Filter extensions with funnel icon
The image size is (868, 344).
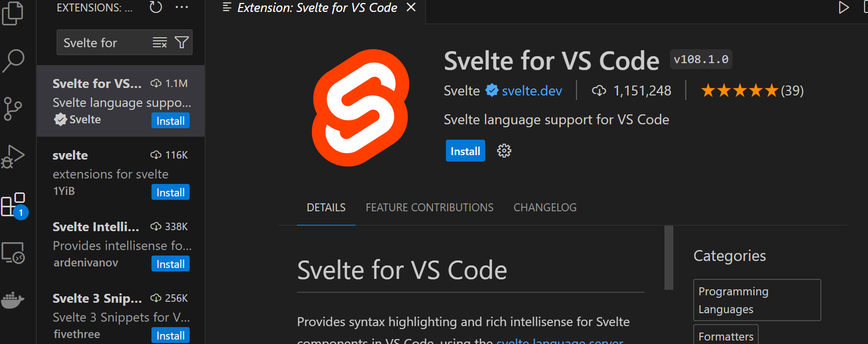coord(182,43)
